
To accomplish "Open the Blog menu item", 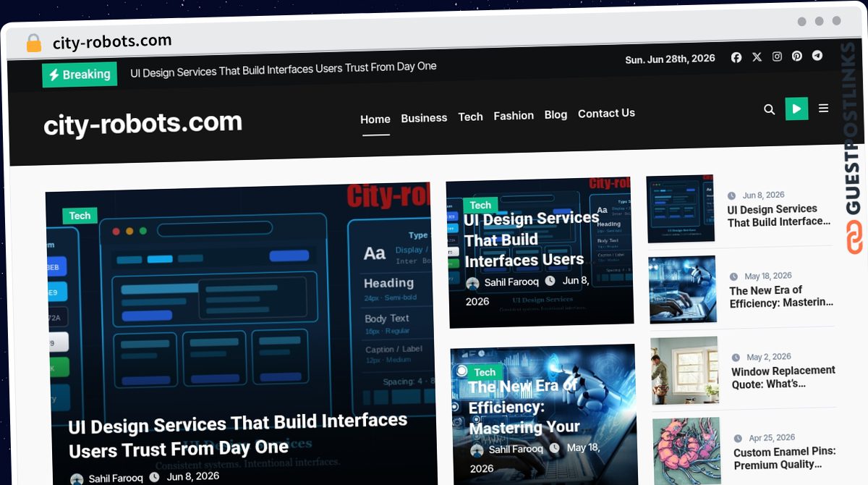I will pos(556,114).
